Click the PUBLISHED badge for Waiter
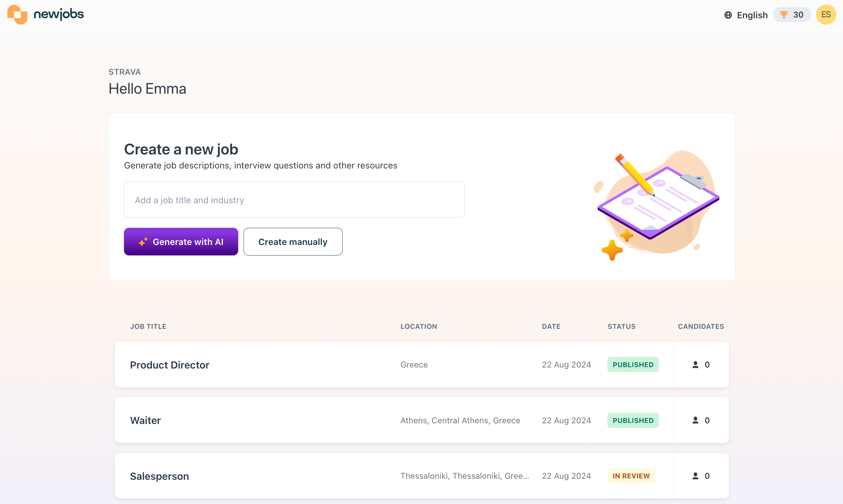Screen dimensions: 843x504 click(x=633, y=420)
